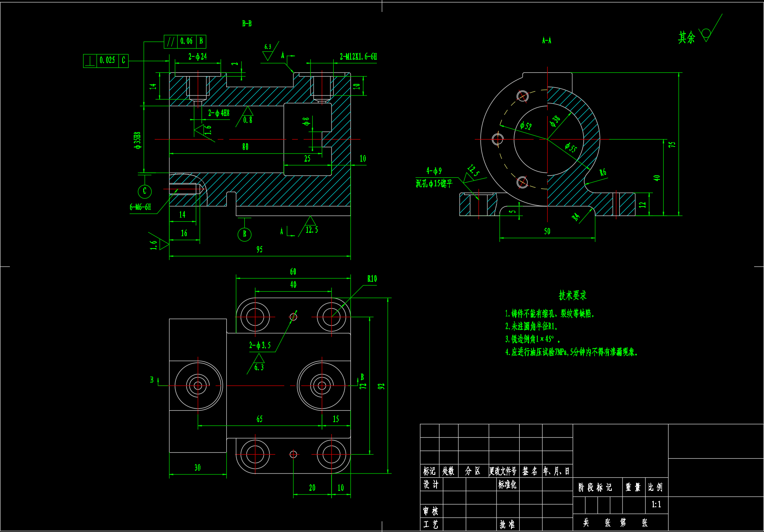The image size is (764, 532).
Task: Select the "1:1" scale value
Action: coord(657,504)
